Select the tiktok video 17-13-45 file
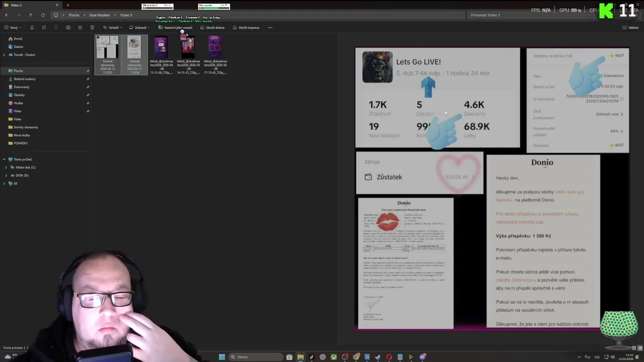644x362 pixels. click(215, 55)
